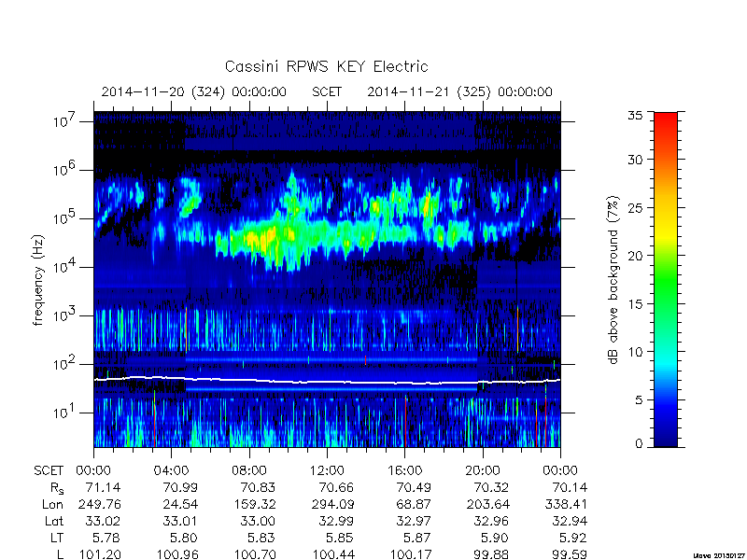Click the Lon value "338.41"
The width and height of the screenshot is (747, 560).
point(566,504)
